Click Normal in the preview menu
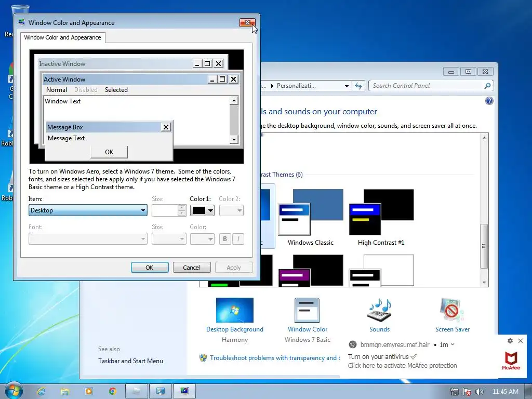This screenshot has height=399, width=532. [56, 89]
